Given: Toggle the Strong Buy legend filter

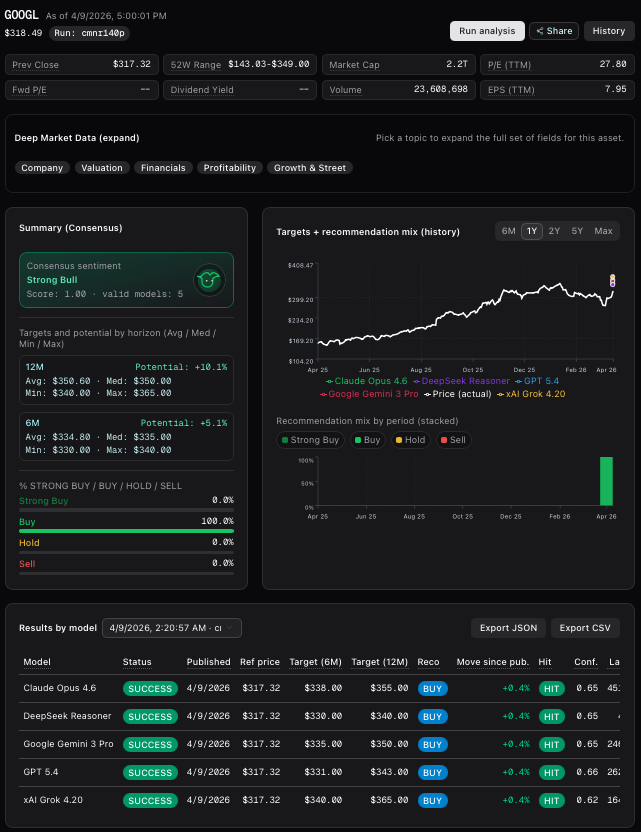Looking at the screenshot, I should (x=310, y=440).
